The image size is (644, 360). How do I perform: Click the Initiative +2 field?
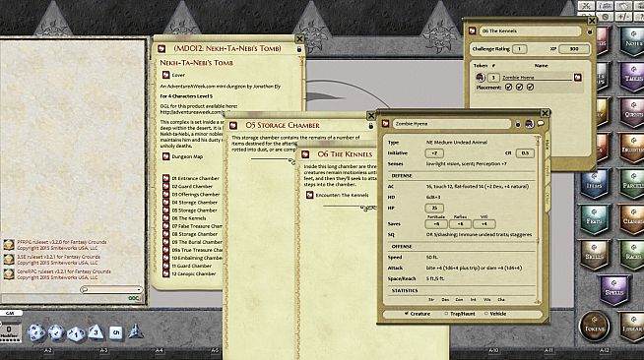(434, 153)
